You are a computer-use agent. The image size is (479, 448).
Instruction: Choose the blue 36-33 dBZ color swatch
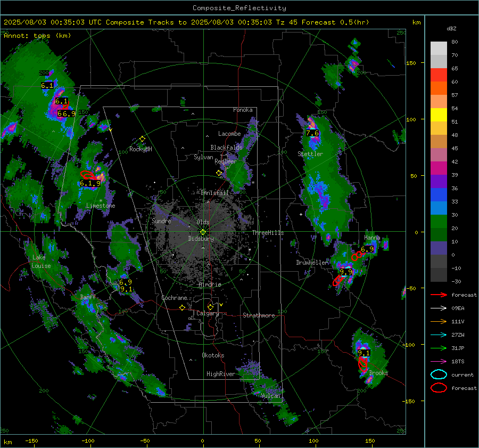439,195
